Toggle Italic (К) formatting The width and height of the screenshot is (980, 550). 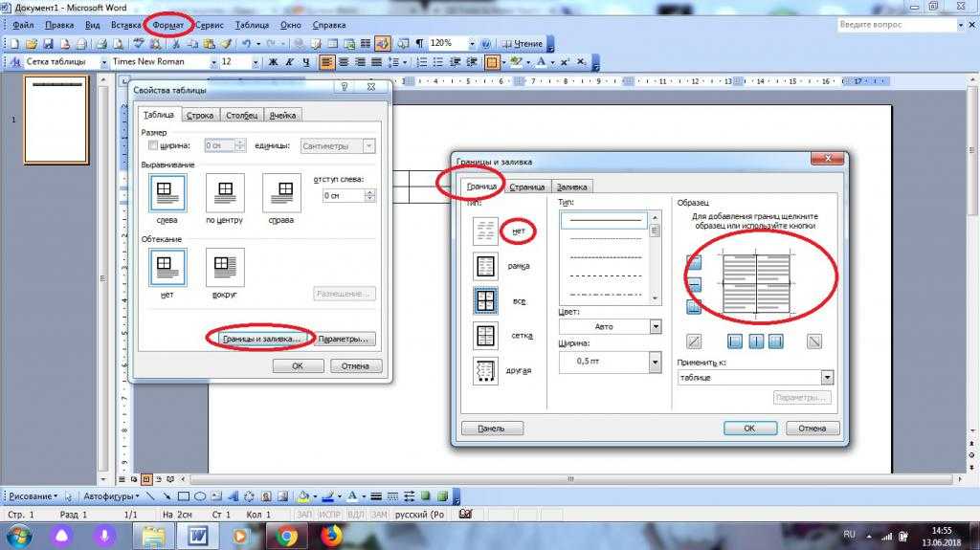289,62
